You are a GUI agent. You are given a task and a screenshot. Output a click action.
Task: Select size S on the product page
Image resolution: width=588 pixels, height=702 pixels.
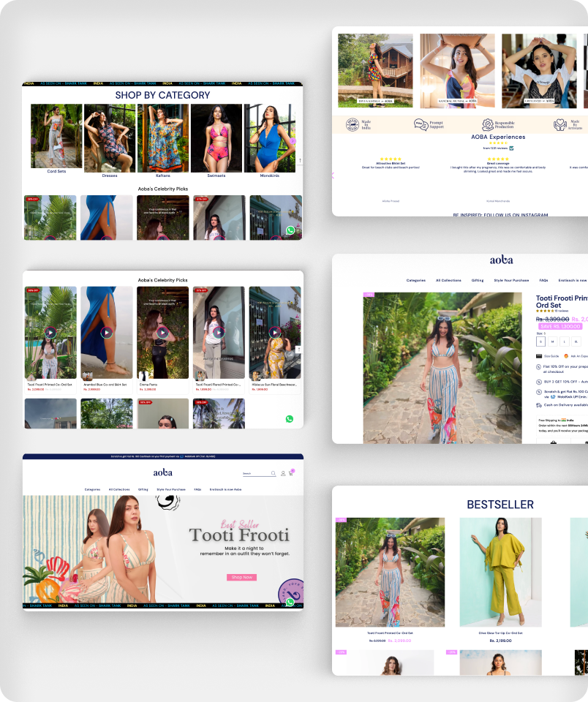[541, 341]
